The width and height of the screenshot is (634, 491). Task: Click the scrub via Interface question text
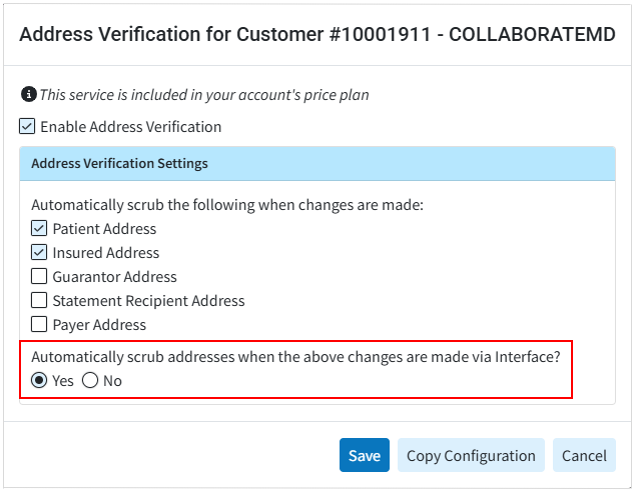pos(295,357)
